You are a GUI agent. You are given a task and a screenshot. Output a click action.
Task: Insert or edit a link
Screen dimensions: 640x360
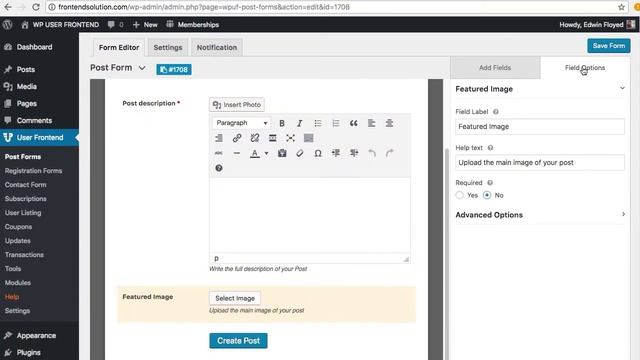pyautogui.click(x=237, y=138)
